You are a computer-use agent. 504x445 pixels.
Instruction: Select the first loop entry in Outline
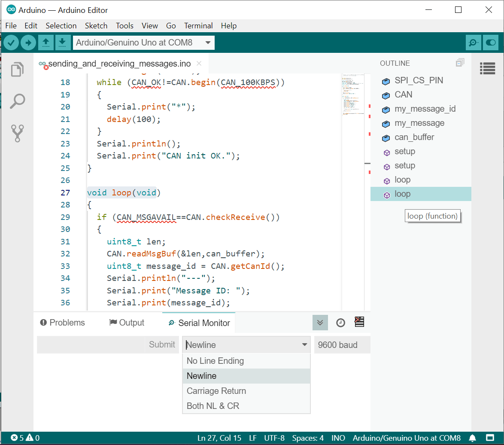click(421, 180)
